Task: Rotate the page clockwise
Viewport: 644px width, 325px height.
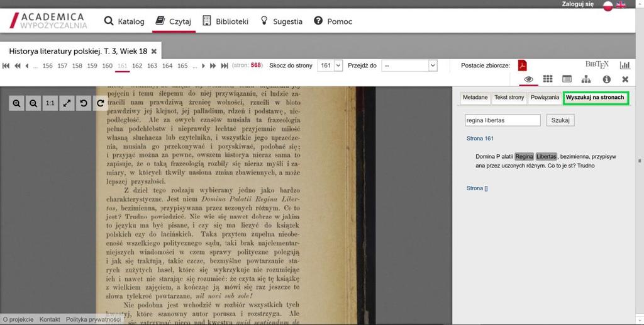Action: pos(100,103)
